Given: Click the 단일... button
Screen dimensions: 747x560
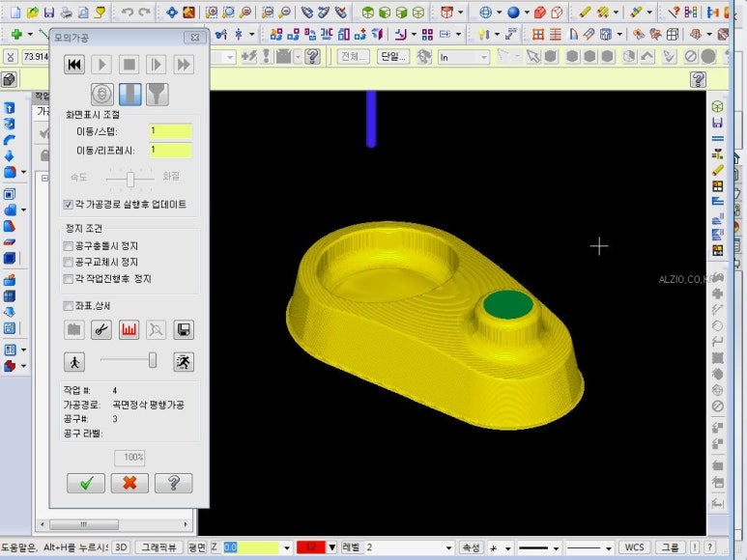Looking at the screenshot, I should 393,57.
